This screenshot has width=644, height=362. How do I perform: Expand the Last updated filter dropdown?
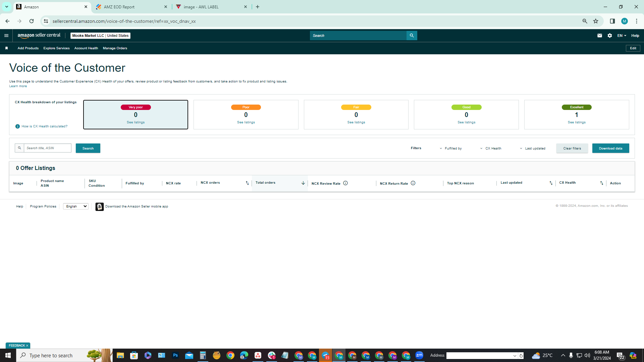533,148
